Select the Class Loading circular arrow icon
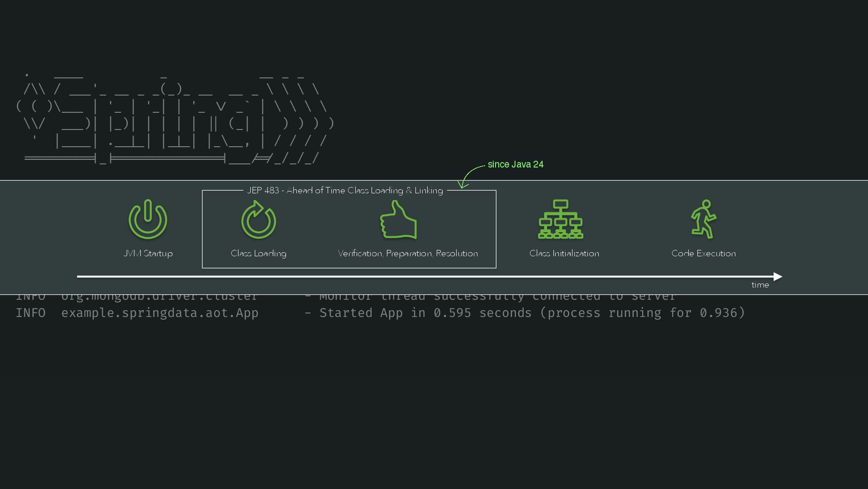This screenshot has width=868, height=489. tap(258, 219)
